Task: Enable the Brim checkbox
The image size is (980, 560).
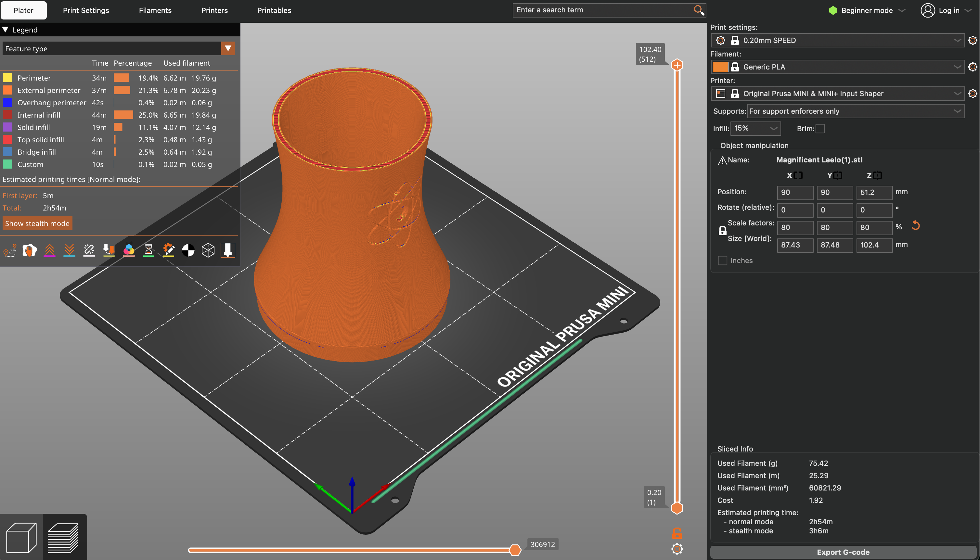Action: [x=820, y=129]
